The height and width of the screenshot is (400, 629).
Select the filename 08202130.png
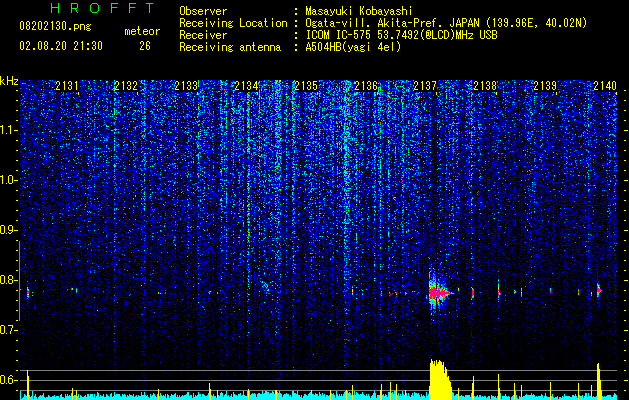point(55,27)
